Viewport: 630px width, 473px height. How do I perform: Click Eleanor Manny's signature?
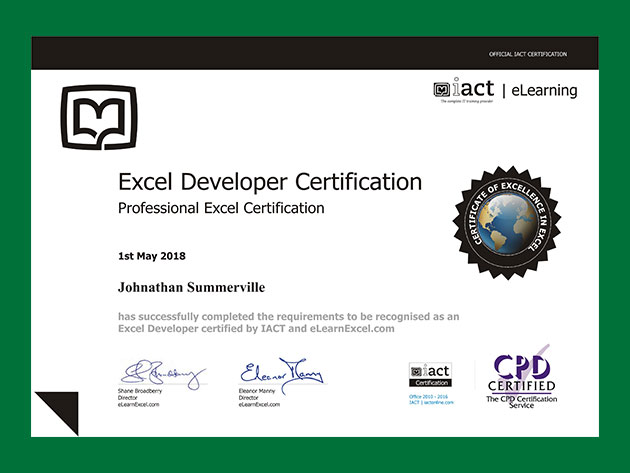point(282,375)
